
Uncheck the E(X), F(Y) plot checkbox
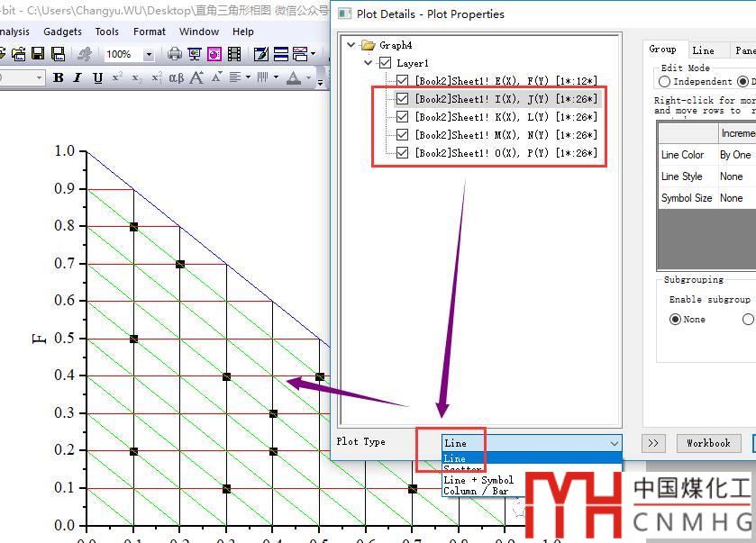pos(403,81)
